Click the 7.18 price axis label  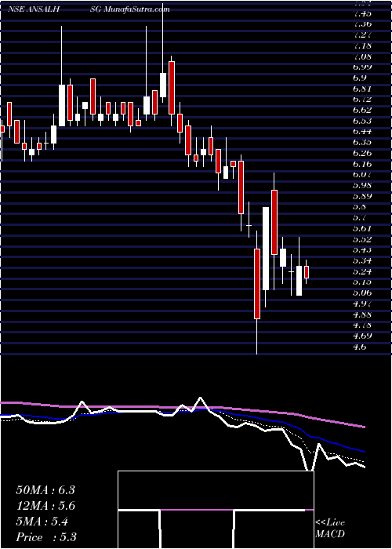pyautogui.click(x=362, y=45)
